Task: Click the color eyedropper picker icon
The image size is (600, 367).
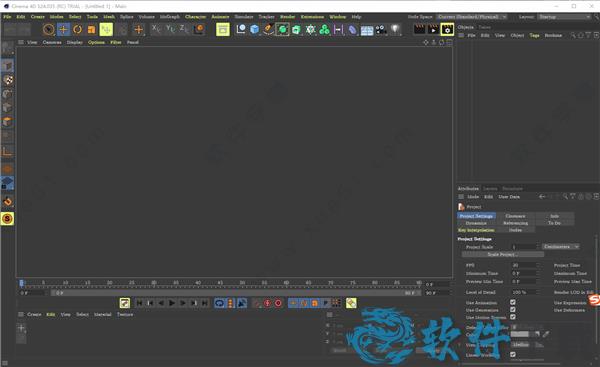Action: click(546, 334)
